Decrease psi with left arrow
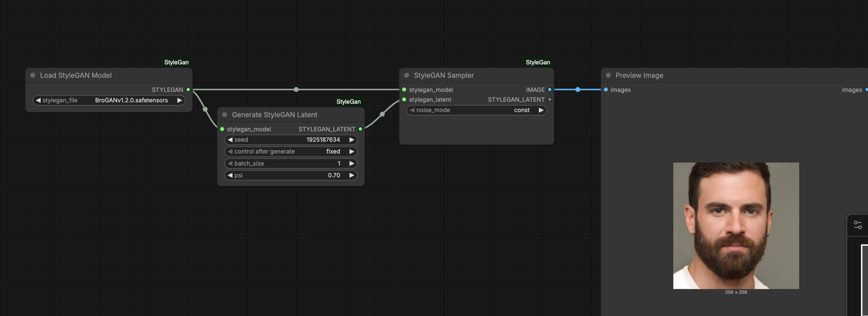Viewport: 868px width, 316px height. tap(230, 175)
